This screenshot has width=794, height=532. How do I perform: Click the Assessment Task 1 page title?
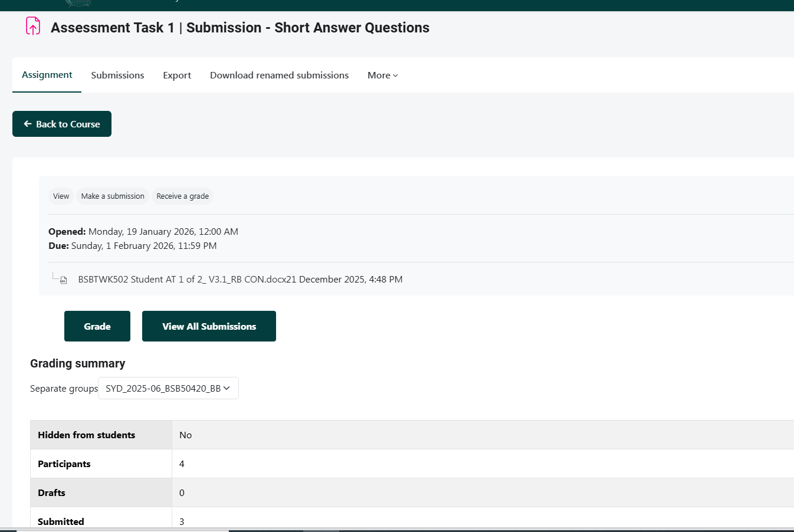tap(239, 28)
